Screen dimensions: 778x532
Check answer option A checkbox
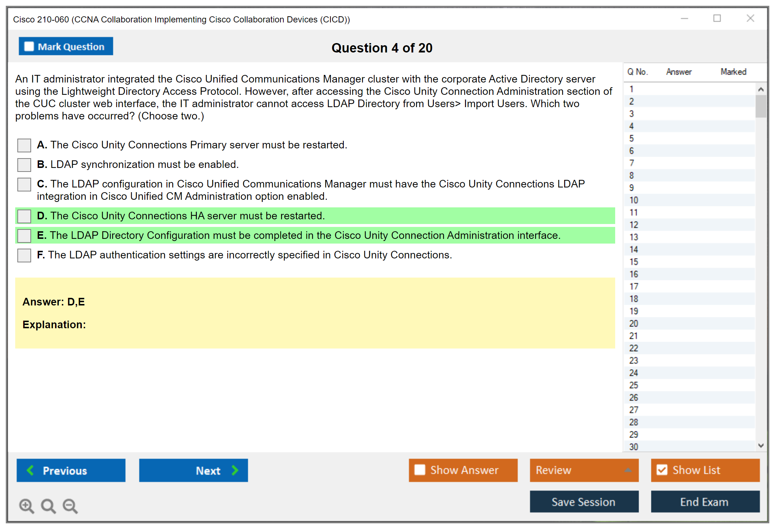[24, 145]
